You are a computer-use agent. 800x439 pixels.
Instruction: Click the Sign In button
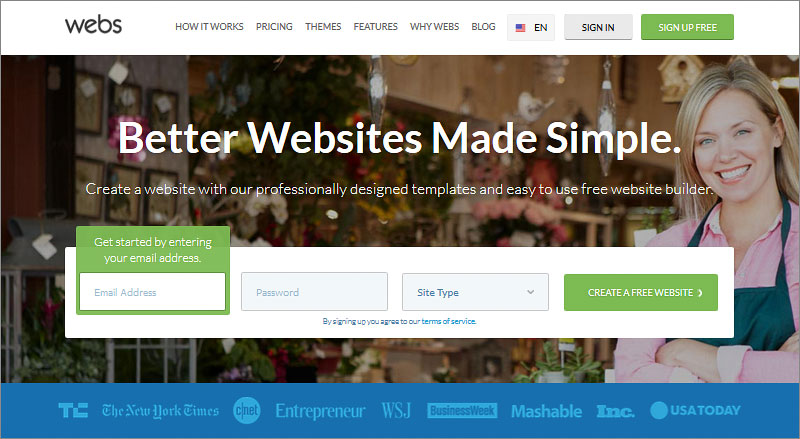pyautogui.click(x=598, y=27)
